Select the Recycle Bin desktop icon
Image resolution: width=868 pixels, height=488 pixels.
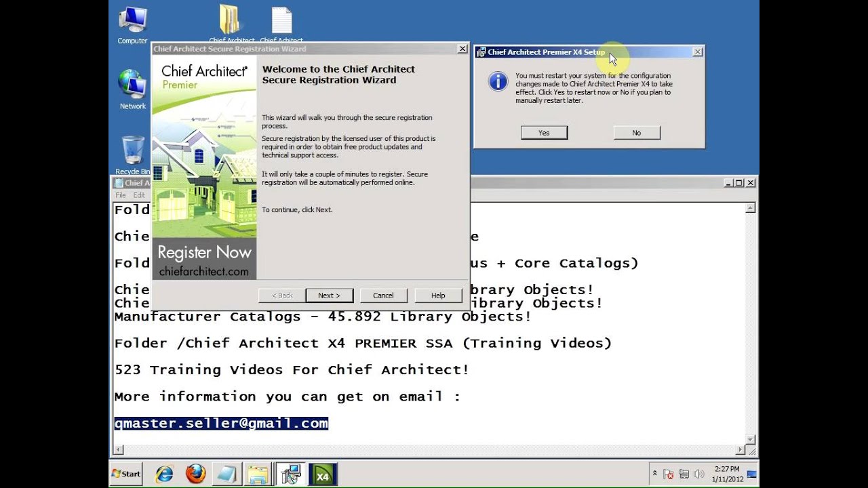click(132, 155)
